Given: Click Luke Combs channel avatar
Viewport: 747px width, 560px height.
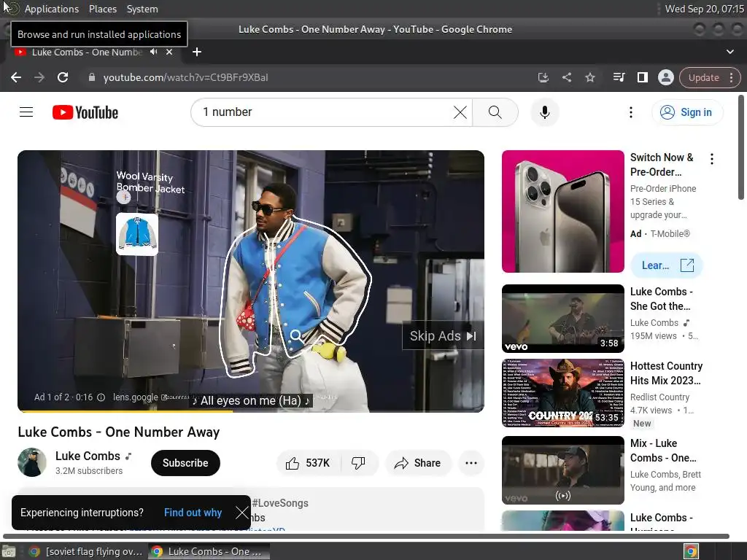Looking at the screenshot, I should pyautogui.click(x=32, y=462).
